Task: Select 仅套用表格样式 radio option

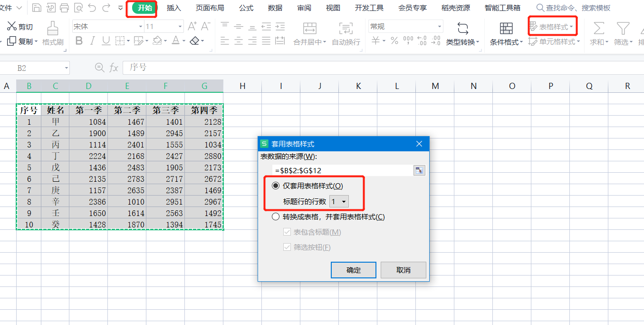Action: [x=276, y=186]
